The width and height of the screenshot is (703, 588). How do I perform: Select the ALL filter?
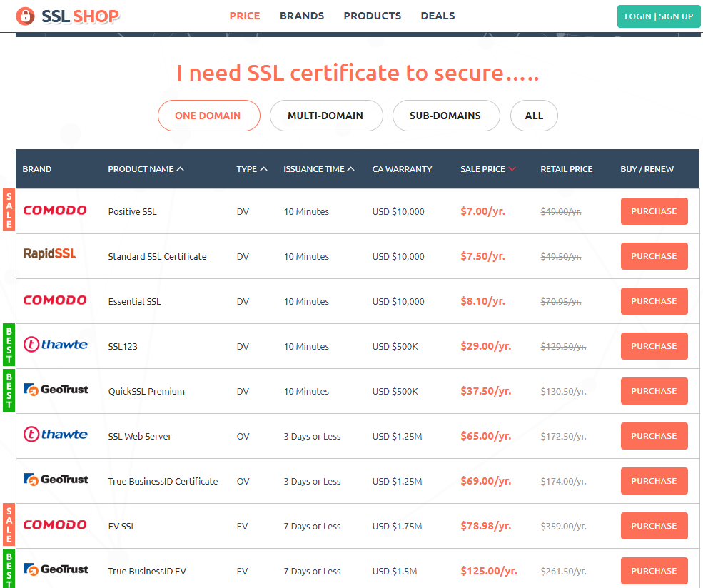click(534, 116)
